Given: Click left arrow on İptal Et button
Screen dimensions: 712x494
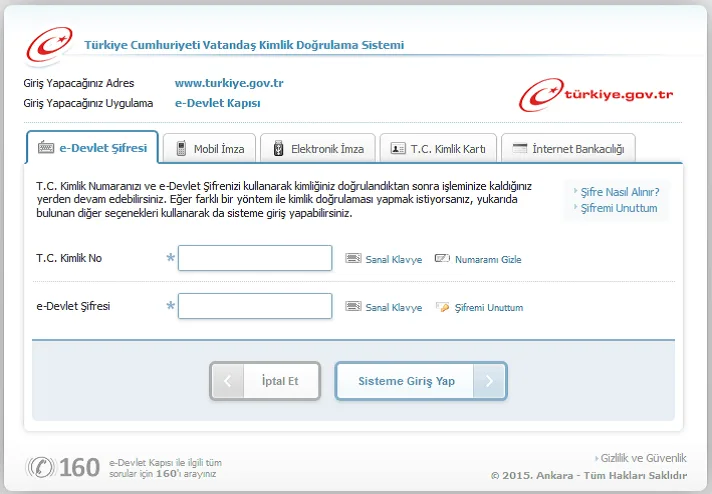Looking at the screenshot, I should pyautogui.click(x=228, y=381).
